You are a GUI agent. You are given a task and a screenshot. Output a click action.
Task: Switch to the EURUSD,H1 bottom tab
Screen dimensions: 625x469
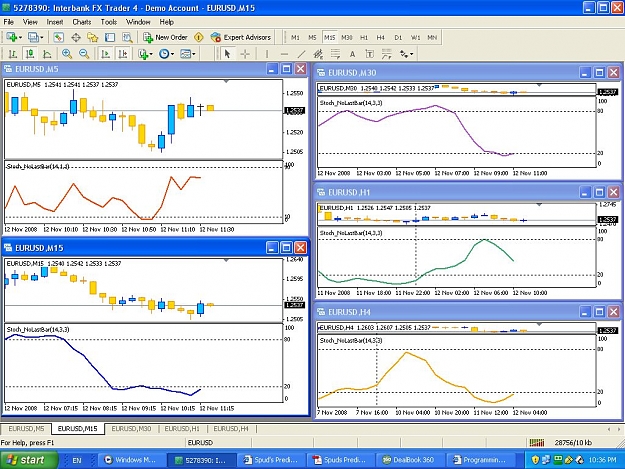[x=182, y=429]
